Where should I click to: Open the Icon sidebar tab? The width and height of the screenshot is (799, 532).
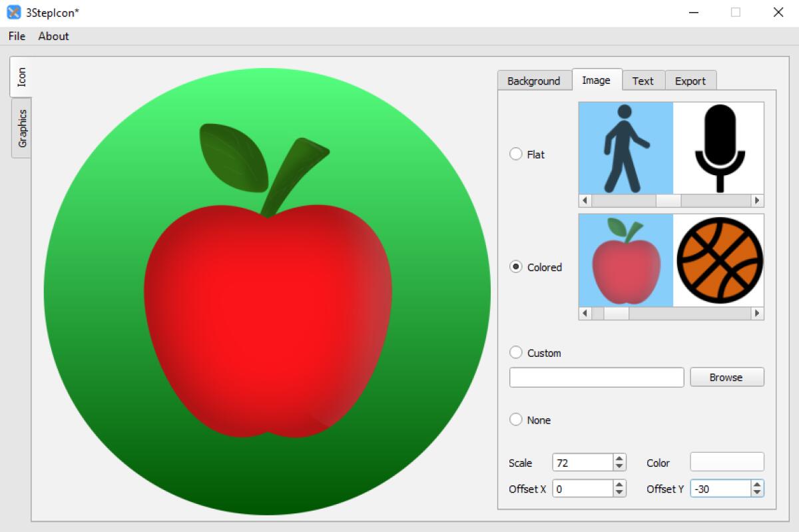click(20, 77)
